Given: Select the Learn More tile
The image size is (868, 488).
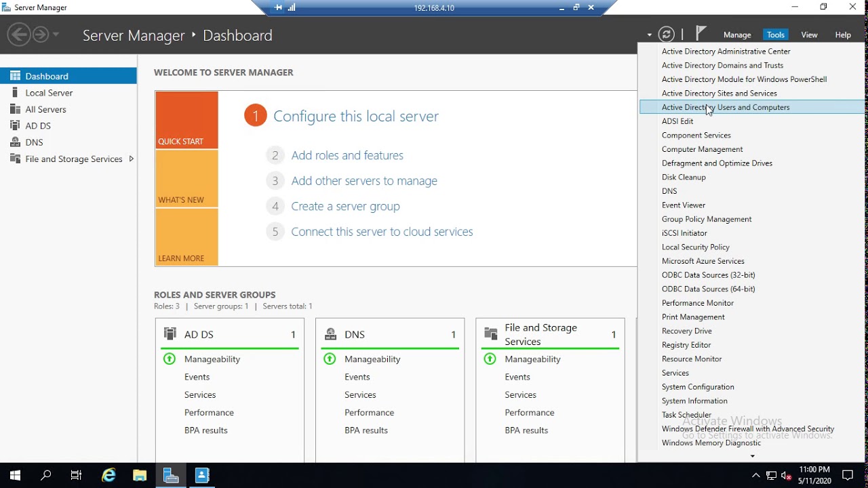Looking at the screenshot, I should [x=186, y=237].
